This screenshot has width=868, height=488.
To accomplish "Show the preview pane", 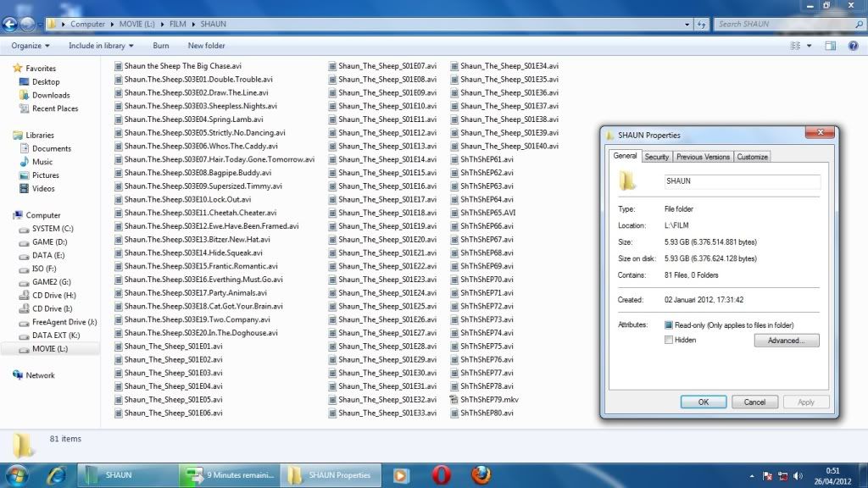I will coord(831,46).
